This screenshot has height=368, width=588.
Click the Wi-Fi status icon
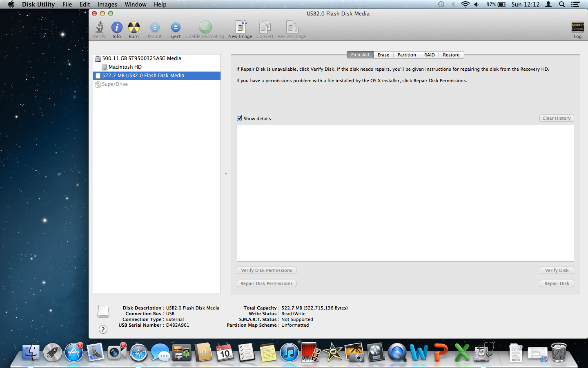465,4
